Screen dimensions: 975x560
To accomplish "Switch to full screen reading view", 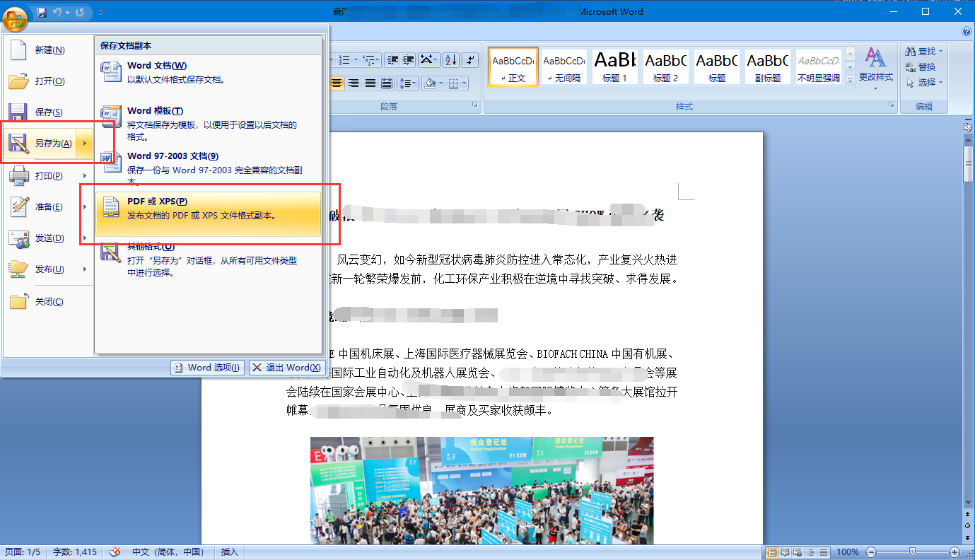I will click(785, 552).
